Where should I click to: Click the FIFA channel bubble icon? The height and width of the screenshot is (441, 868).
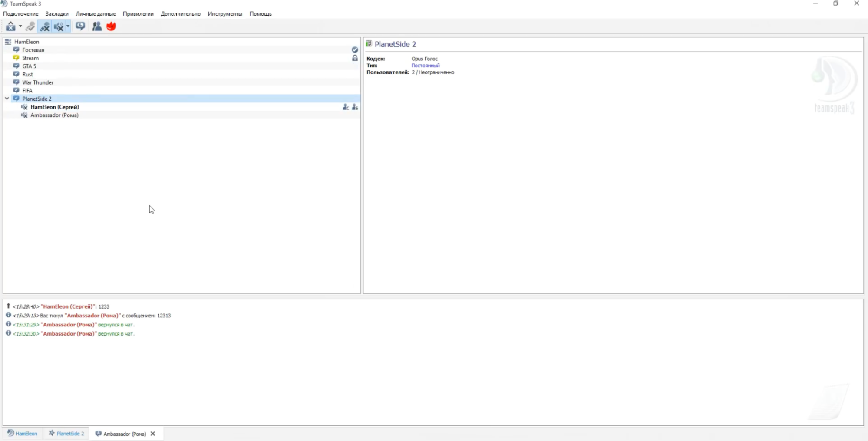click(x=16, y=90)
